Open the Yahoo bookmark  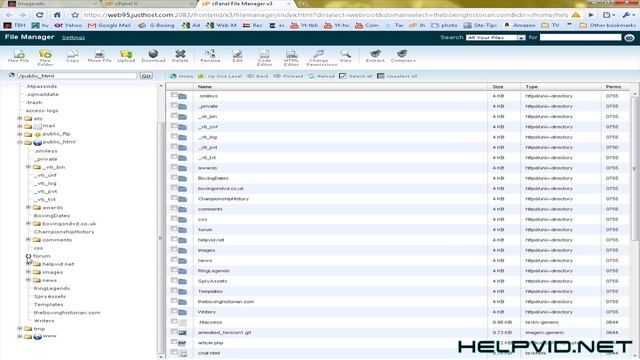(69, 25)
